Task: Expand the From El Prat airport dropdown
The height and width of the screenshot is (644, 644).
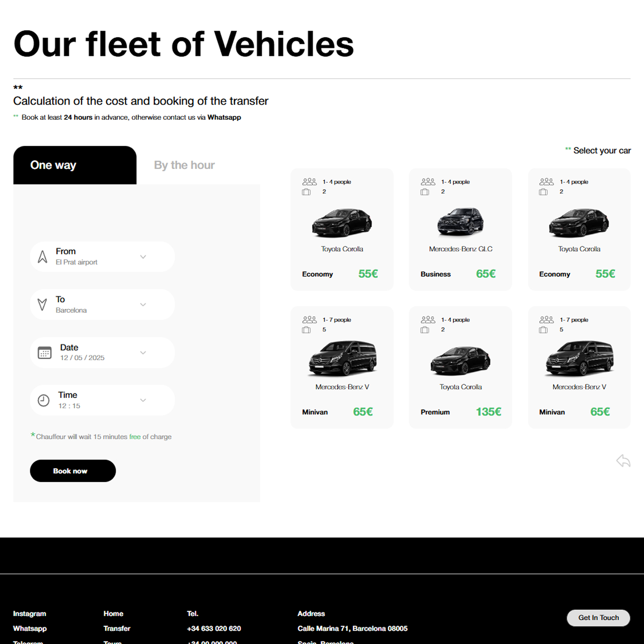Action: [x=143, y=257]
